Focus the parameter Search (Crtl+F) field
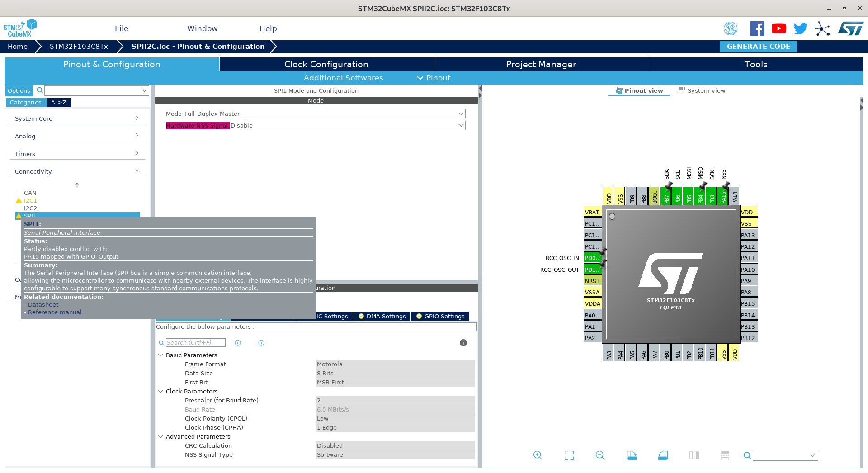This screenshot has width=868, height=473. point(195,342)
